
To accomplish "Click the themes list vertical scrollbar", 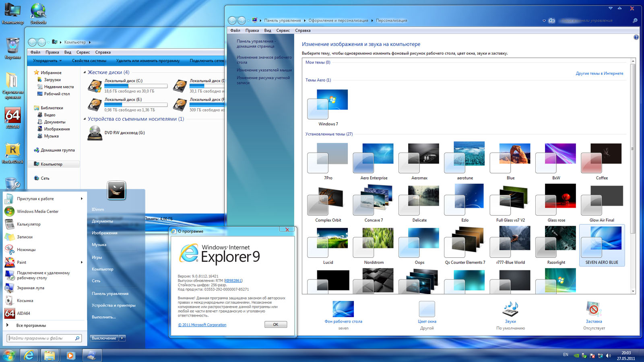I will pos(633,149).
